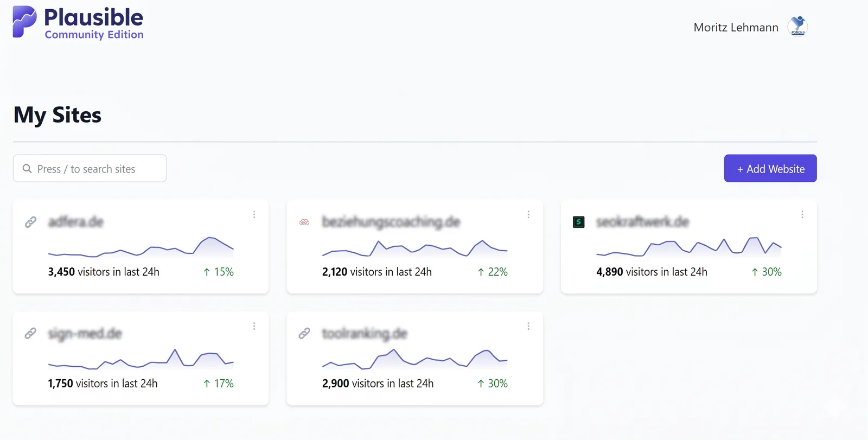Open the three-dot menu on the 3,450 visitors card

coord(254,215)
